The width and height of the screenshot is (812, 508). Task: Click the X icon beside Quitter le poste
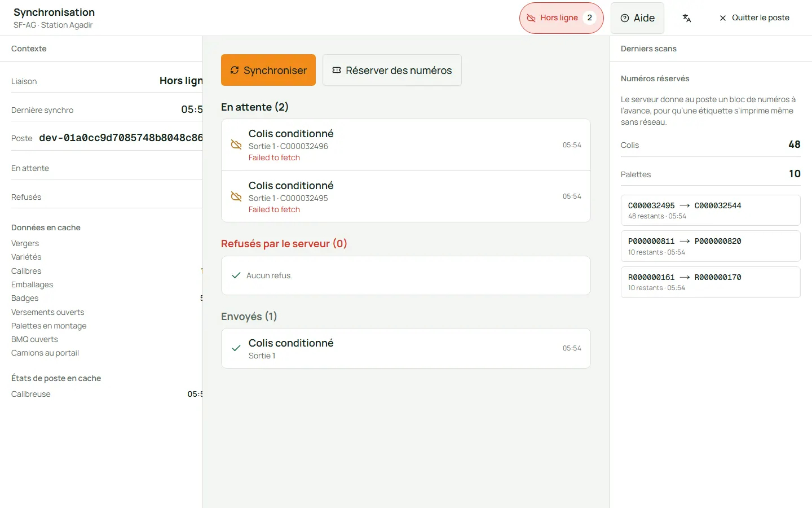723,18
